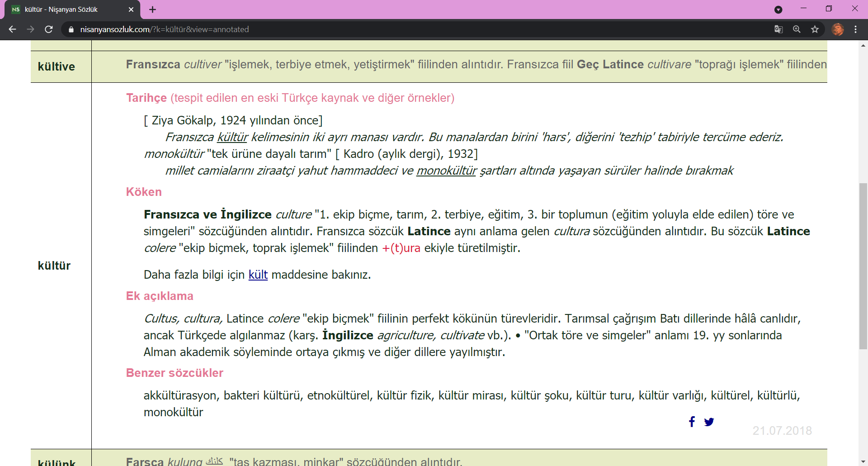
Task: Click the scrollbar up arrow
Action: 863,46
